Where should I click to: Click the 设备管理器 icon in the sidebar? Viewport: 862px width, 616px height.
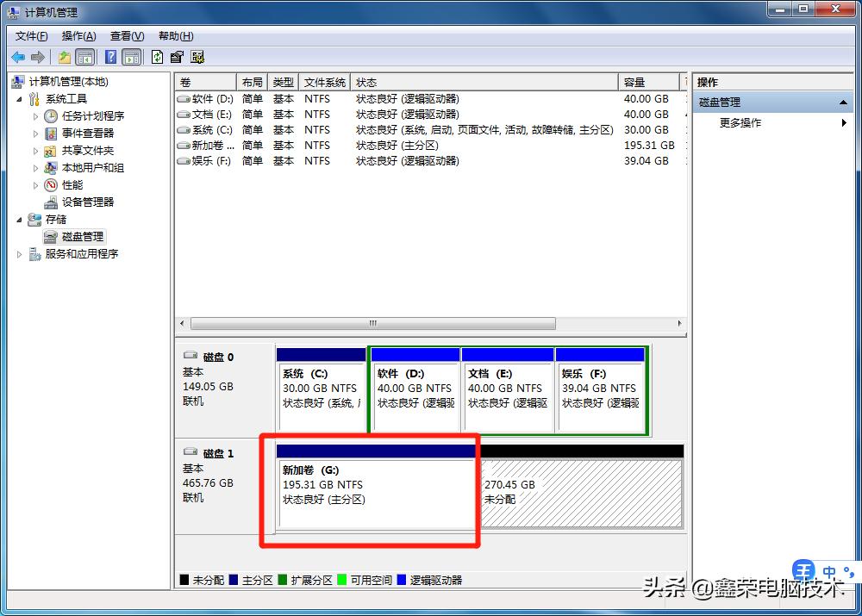click(x=50, y=202)
